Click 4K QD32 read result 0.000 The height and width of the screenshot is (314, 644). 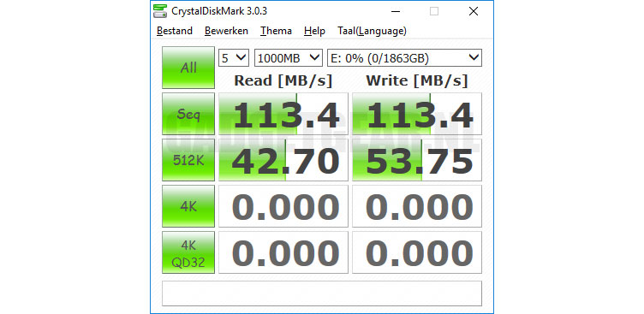pyautogui.click(x=283, y=252)
